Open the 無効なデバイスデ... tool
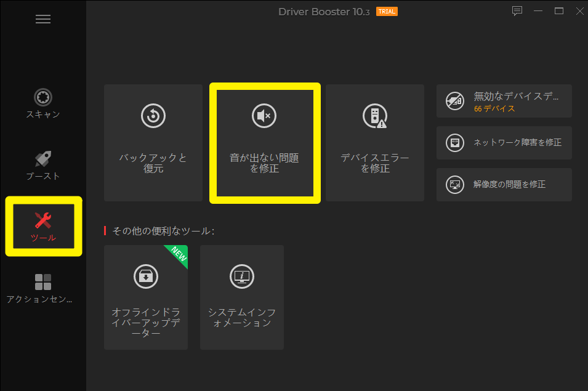 click(x=504, y=101)
